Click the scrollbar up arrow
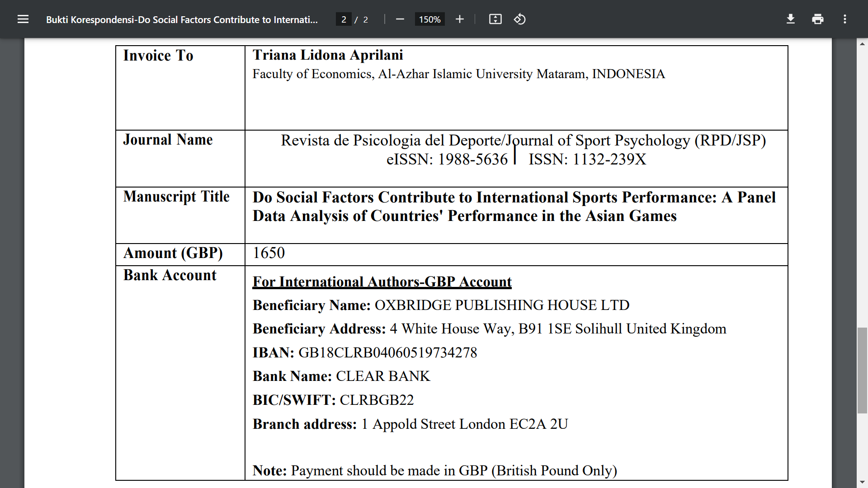This screenshot has height=488, width=868. (x=862, y=44)
